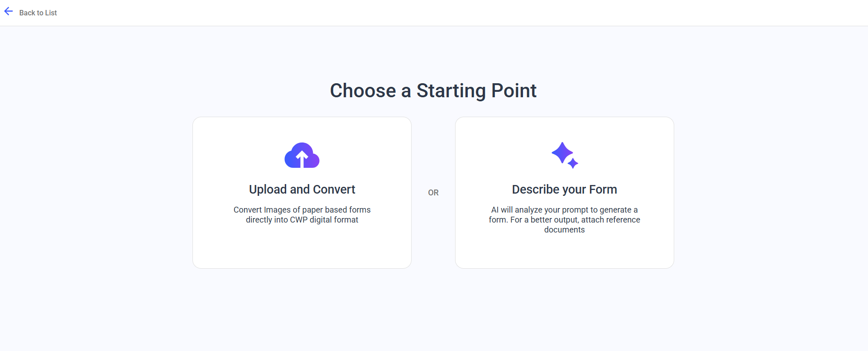The height and width of the screenshot is (351, 868).
Task: Click the "directly into CWP digital format" line
Action: [x=302, y=220]
